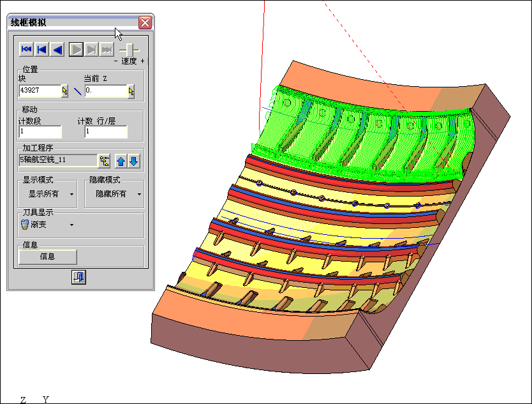The width and height of the screenshot is (532, 404).
Task: Click the tool display 渐变 icon
Action: 25,225
